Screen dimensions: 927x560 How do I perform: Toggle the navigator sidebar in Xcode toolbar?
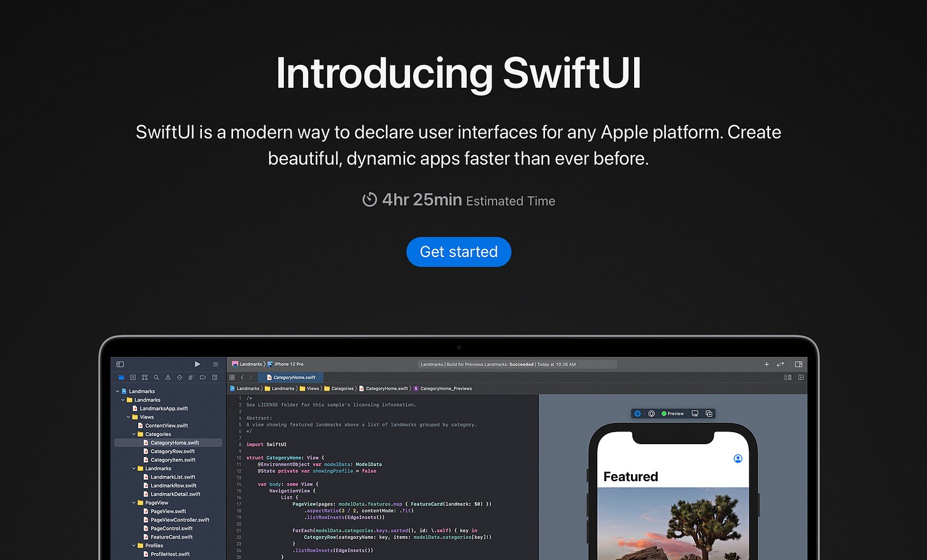point(120,365)
